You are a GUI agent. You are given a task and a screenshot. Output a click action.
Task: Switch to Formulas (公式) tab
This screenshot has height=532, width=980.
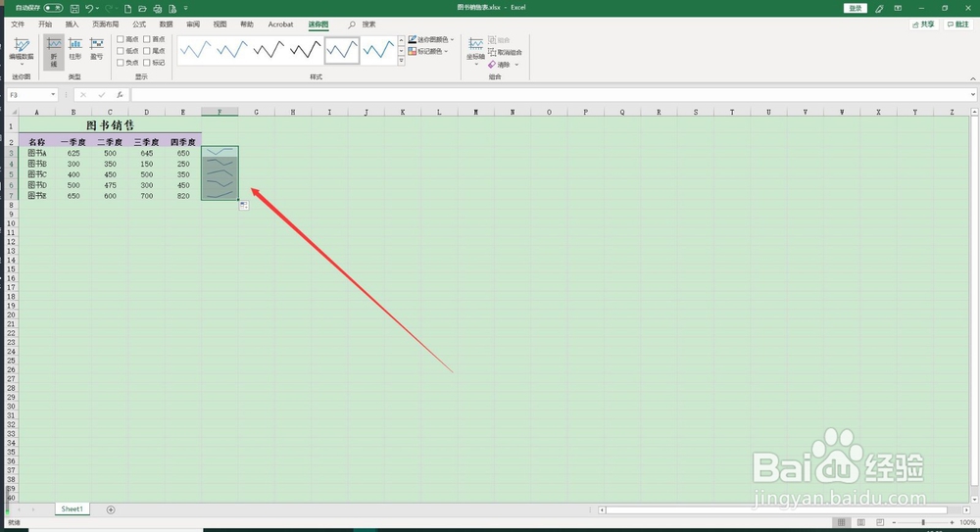tap(139, 24)
